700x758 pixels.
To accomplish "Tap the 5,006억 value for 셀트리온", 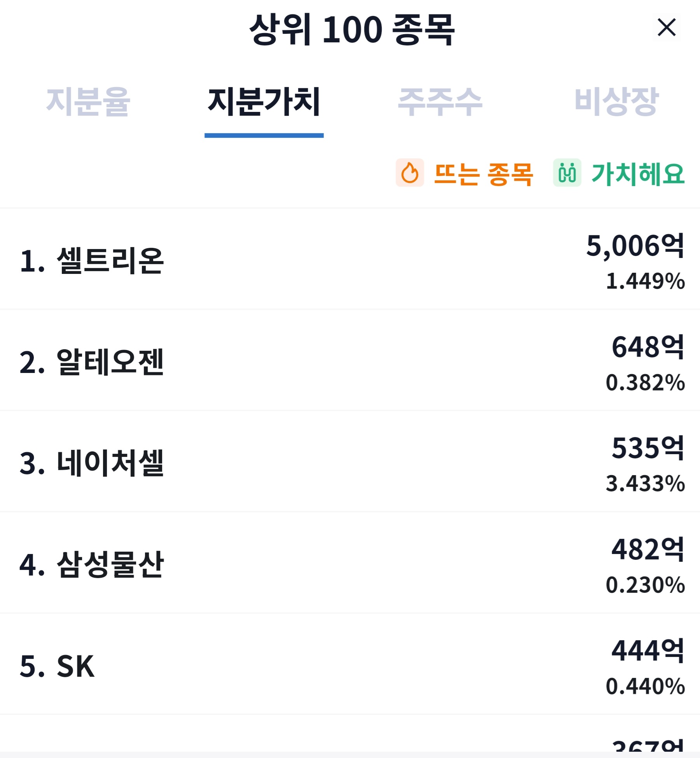I will point(635,246).
